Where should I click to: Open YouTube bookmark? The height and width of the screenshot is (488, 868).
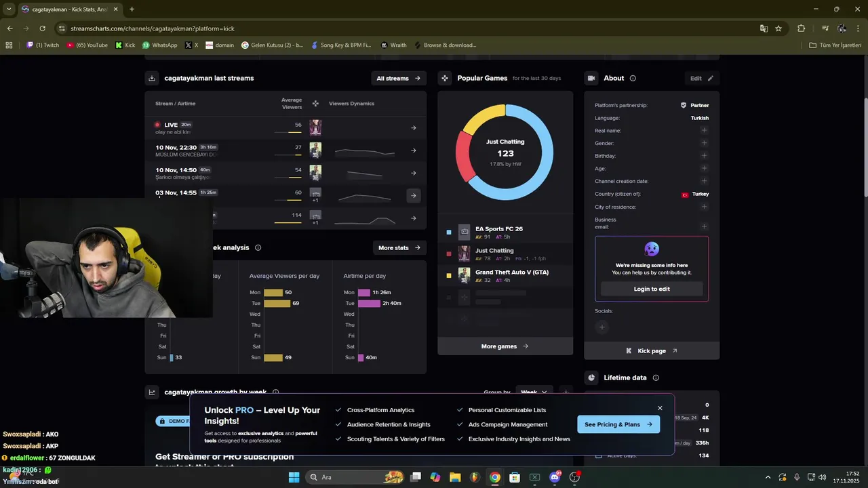pos(87,45)
